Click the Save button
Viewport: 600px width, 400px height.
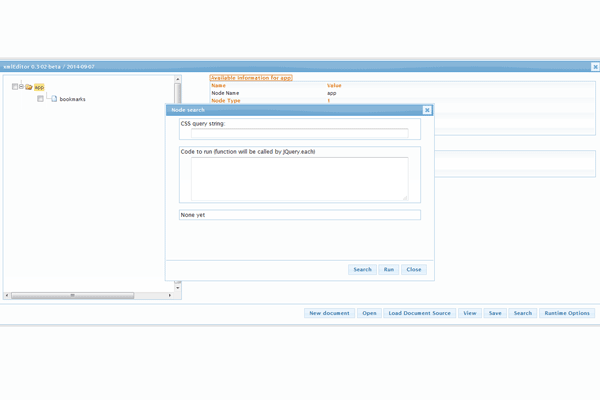[495, 313]
